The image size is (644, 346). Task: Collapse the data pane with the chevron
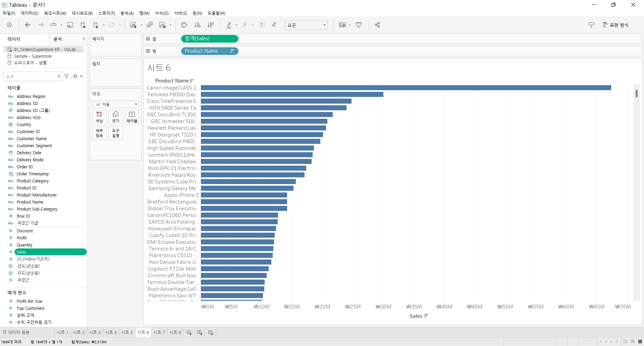84,39
